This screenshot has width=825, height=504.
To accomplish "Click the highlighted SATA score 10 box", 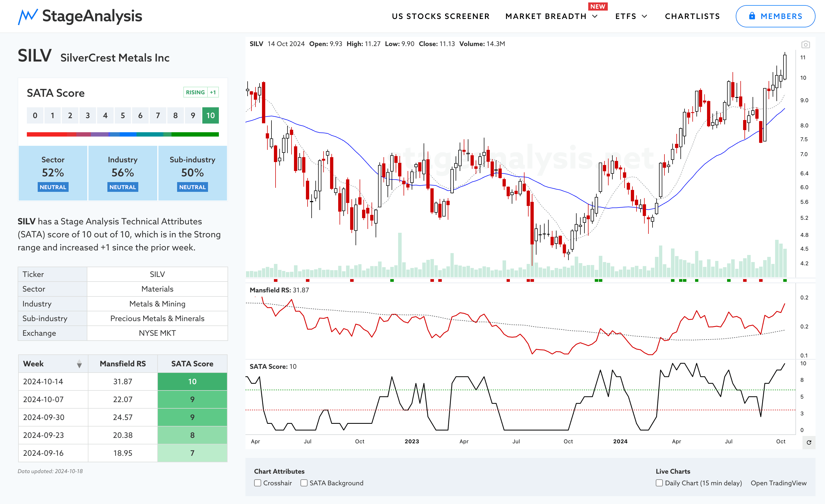I will click(x=210, y=115).
